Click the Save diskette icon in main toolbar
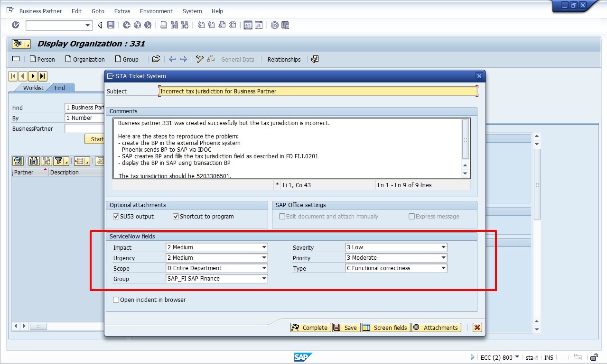Image resolution: width=607 pixels, height=364 pixels. point(111,25)
